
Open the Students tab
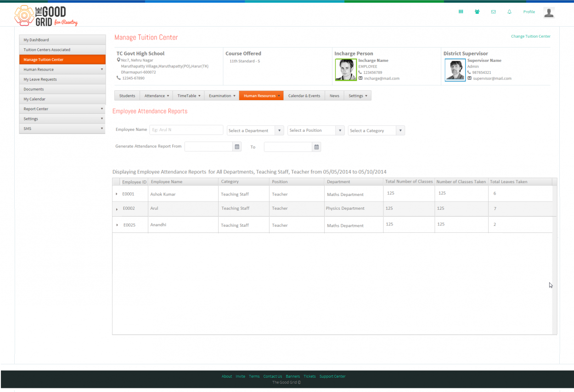coord(127,95)
